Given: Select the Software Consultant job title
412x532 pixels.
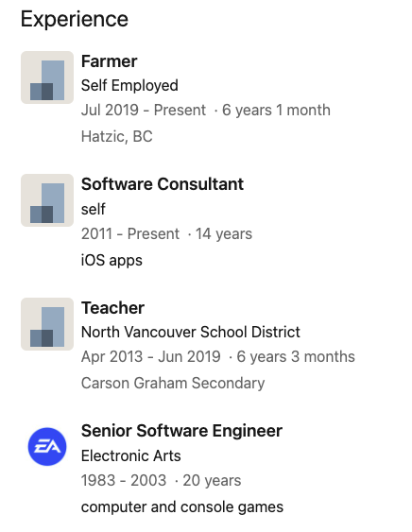Looking at the screenshot, I should click(x=163, y=184).
